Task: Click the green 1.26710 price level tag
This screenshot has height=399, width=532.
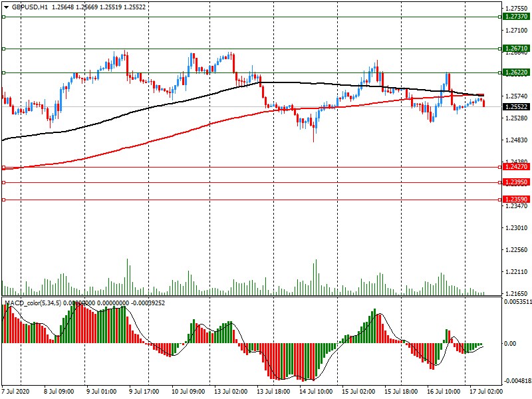Action: [x=516, y=49]
